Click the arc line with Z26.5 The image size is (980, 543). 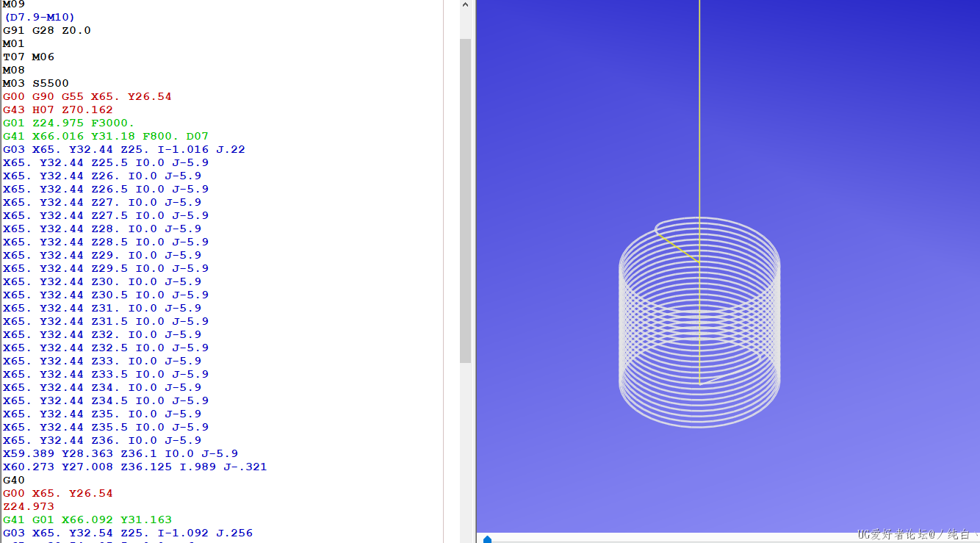pos(106,189)
